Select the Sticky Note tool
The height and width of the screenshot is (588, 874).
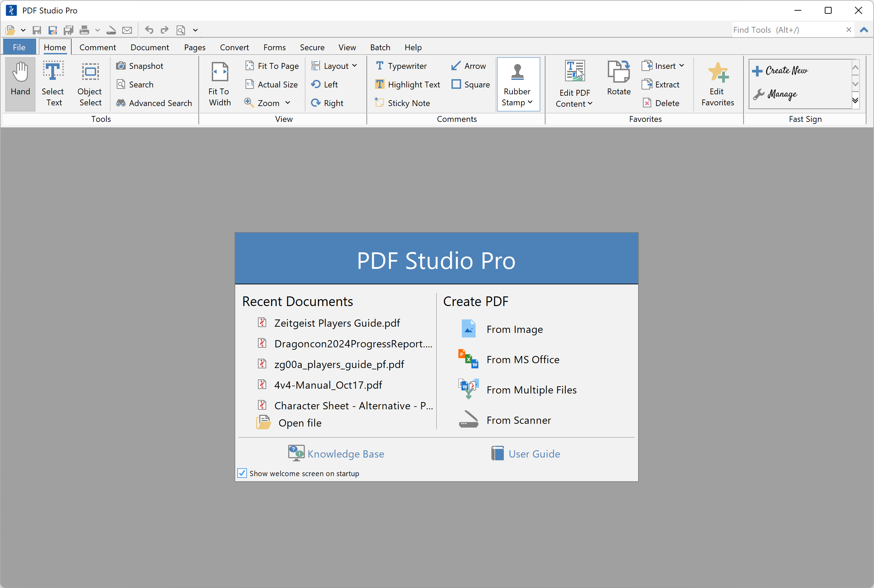tap(402, 103)
